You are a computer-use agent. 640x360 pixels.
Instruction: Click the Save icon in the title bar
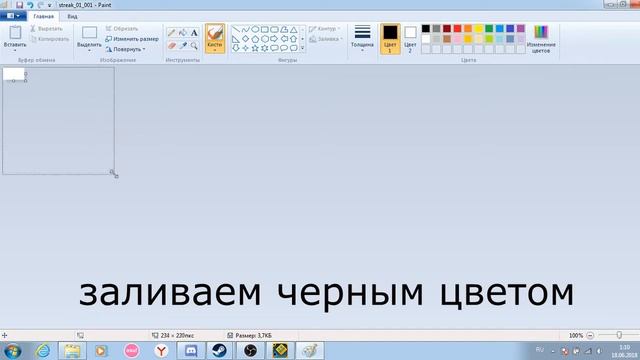pyautogui.click(x=19, y=5)
